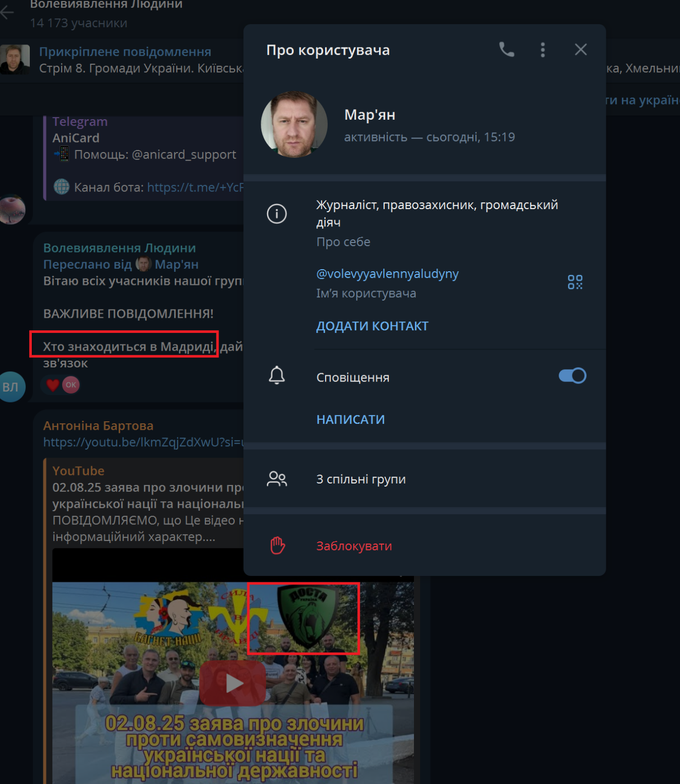680x784 pixels.
Task: Open Мар'ян profile photo
Action: point(294,125)
